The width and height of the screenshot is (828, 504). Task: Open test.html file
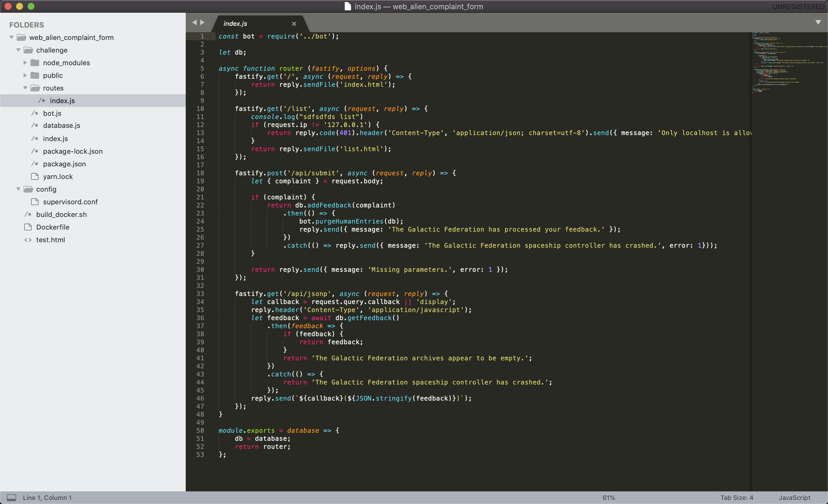click(50, 240)
